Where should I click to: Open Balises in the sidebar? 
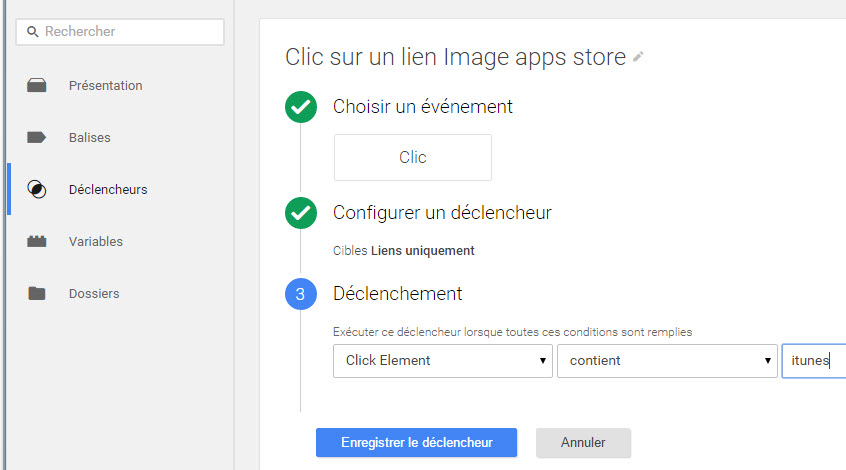click(x=90, y=138)
